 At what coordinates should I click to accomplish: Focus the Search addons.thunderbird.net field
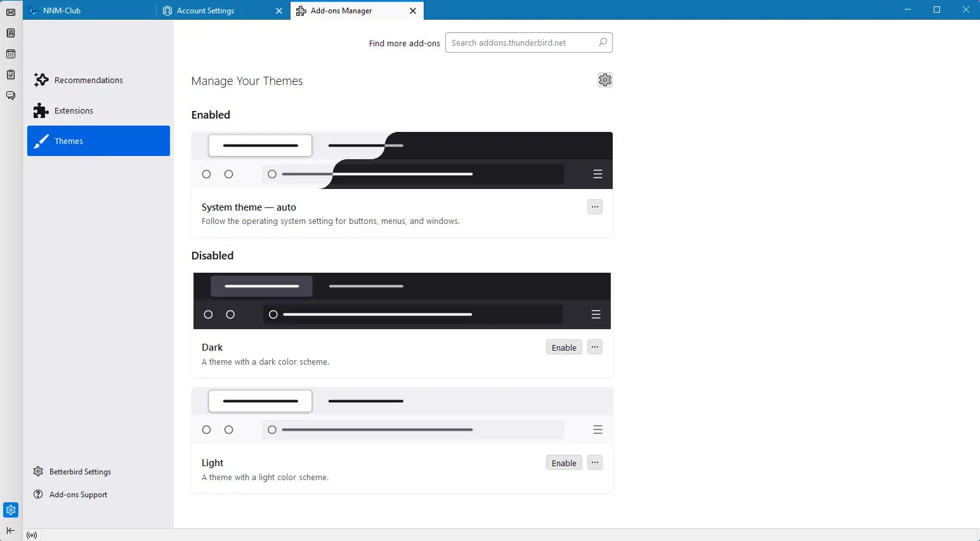(x=529, y=42)
